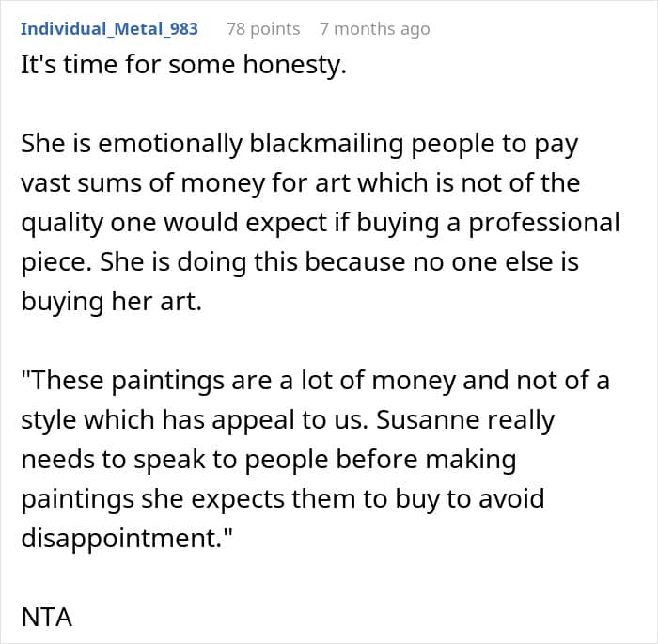The image size is (658, 644).
Task: Click the line starting "paintings she expects them"
Action: [283, 499]
